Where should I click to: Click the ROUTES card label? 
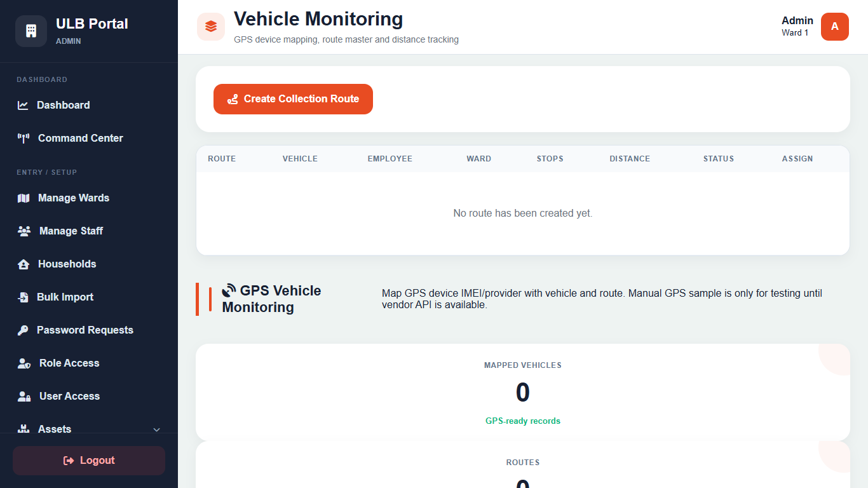click(523, 463)
